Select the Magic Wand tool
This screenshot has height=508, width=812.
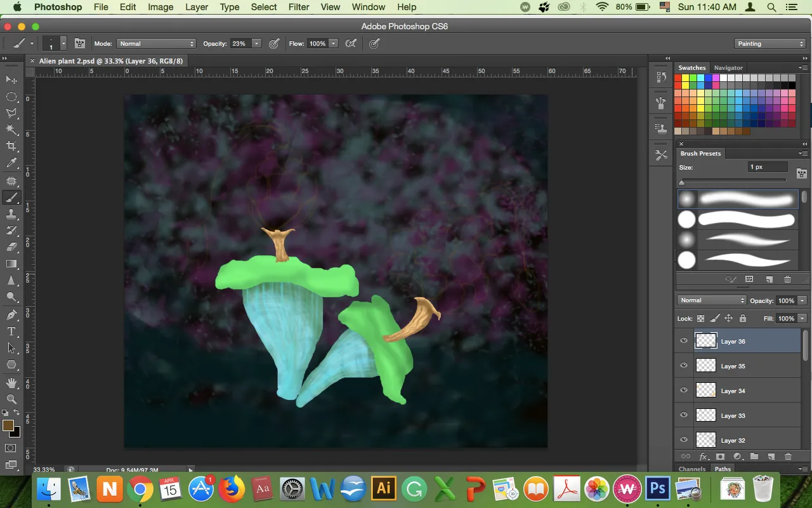(x=11, y=130)
